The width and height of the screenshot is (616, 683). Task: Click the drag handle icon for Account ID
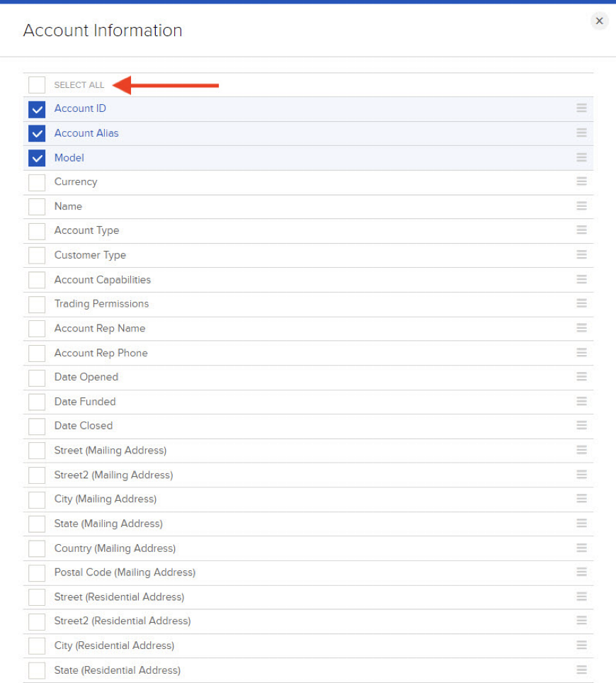tap(581, 108)
